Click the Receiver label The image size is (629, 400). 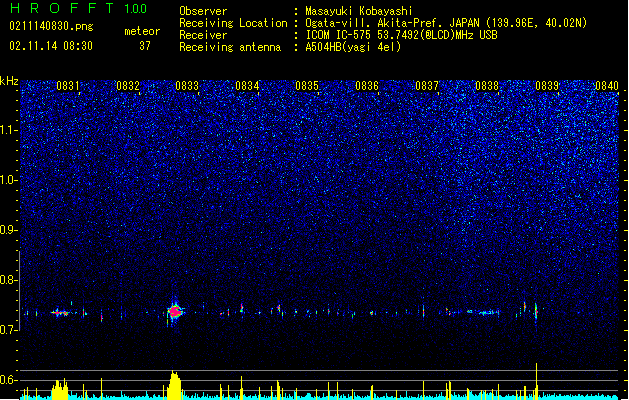[203, 35]
